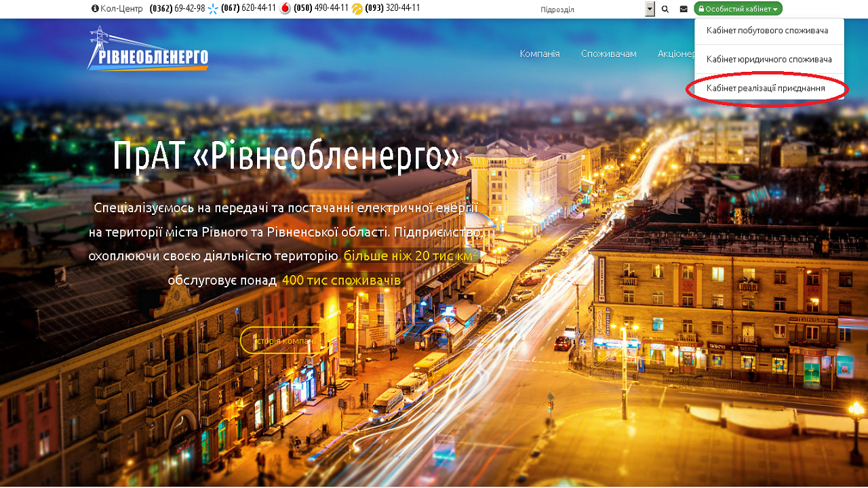Click the Кол-Центр label
868x488 pixels.
coord(121,9)
